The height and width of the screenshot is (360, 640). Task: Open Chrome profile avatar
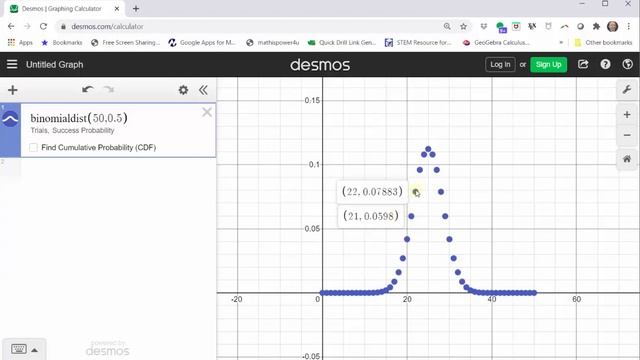point(613,27)
